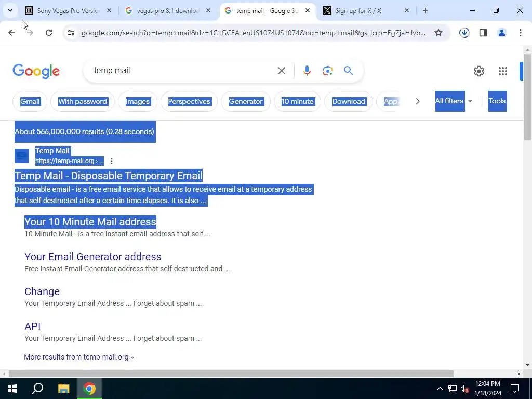Close the vegas pro 8.1 download tab
The height and width of the screenshot is (399, 532).
[x=208, y=10]
